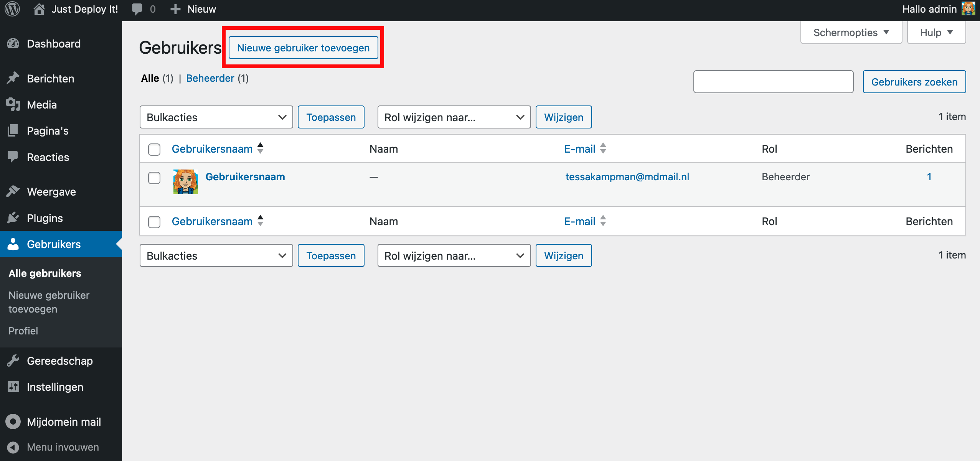980x461 pixels.
Task: Click the Weergave paintbrush icon
Action: click(13, 191)
